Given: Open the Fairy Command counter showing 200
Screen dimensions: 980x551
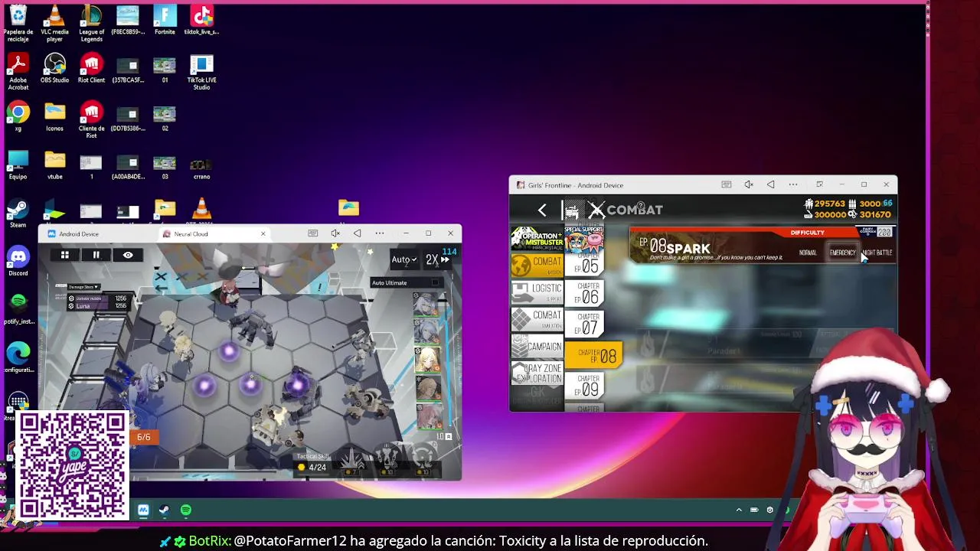Looking at the screenshot, I should tap(876, 231).
